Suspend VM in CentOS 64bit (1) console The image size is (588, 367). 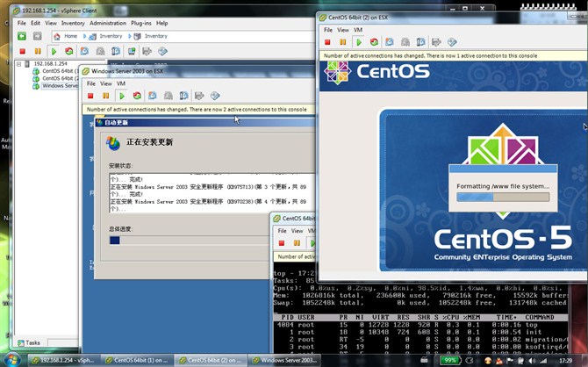pos(297,243)
